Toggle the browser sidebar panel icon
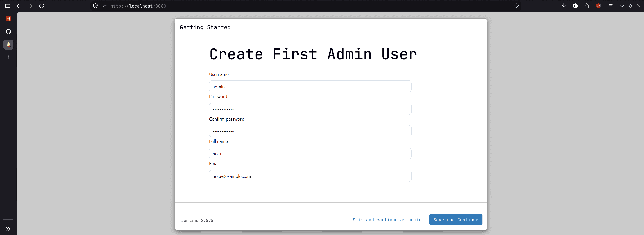The image size is (644, 235). 8,6
